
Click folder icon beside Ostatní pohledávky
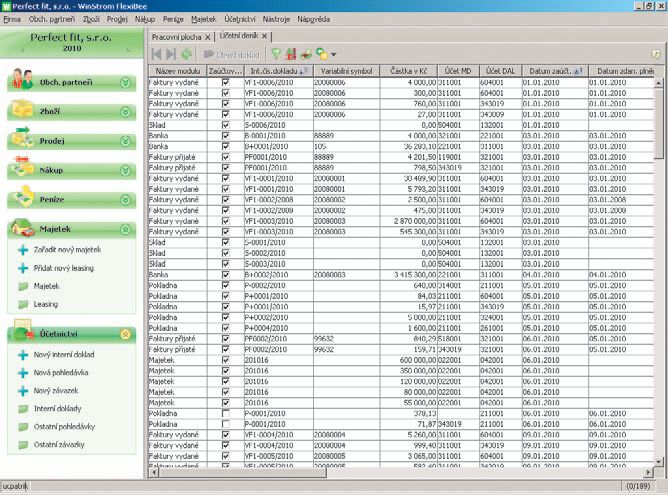pos(23,427)
